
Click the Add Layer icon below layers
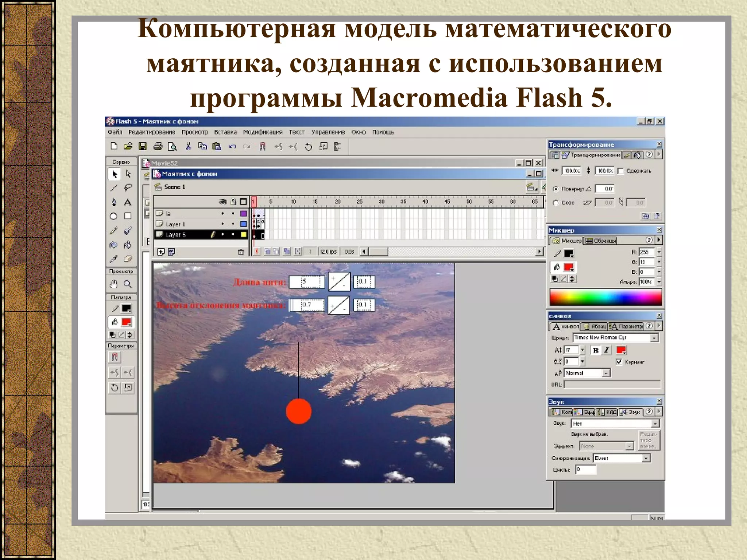tap(161, 252)
